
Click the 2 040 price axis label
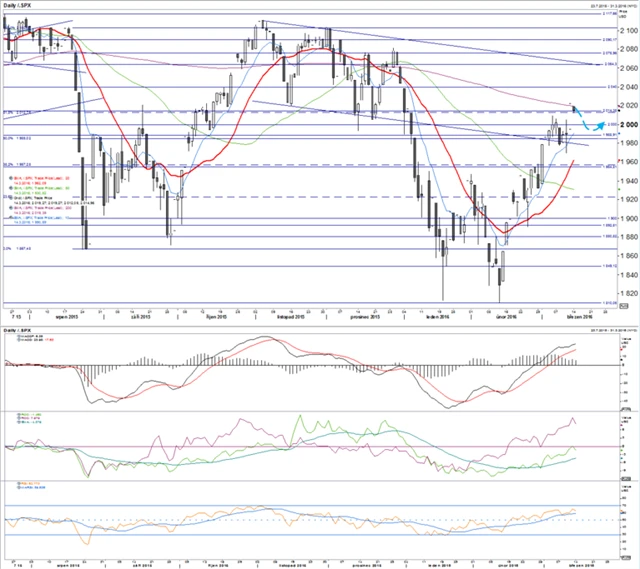(x=628, y=87)
